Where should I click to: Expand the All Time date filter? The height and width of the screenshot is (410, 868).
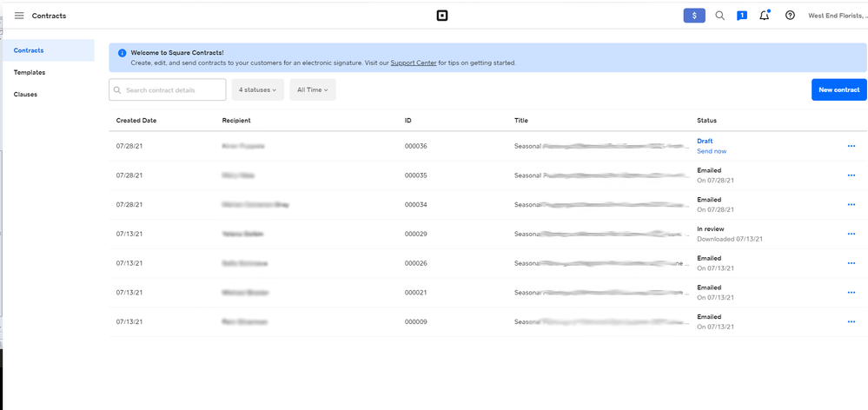tap(312, 89)
